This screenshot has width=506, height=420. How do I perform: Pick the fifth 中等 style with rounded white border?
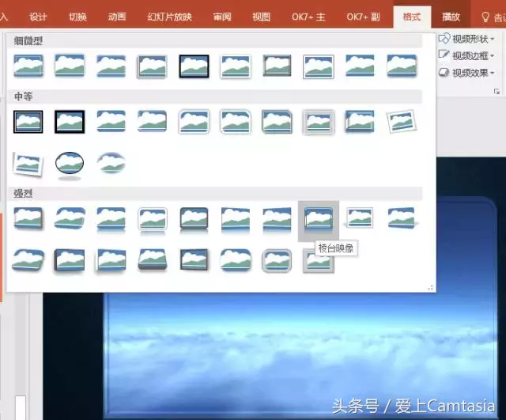[x=194, y=122]
